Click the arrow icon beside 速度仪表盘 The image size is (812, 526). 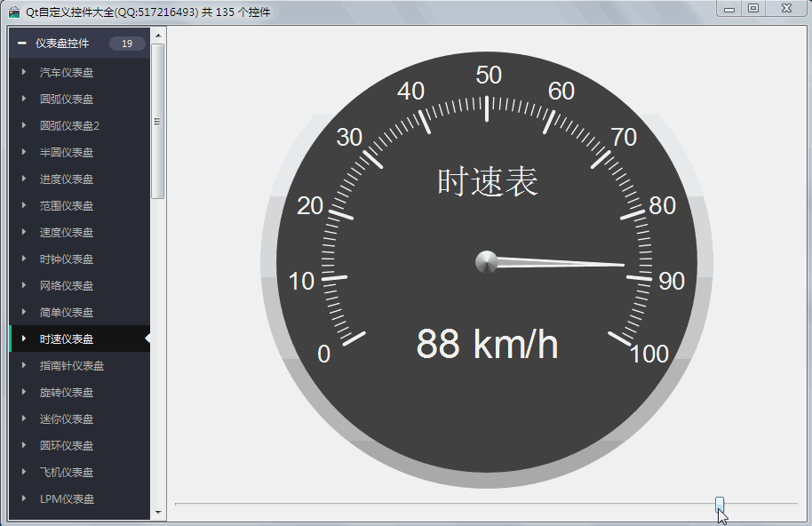(24, 233)
